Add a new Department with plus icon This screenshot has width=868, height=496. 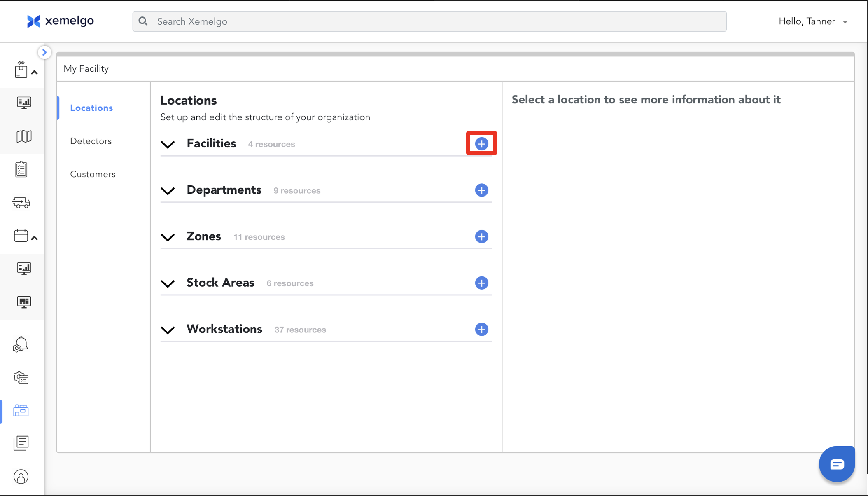[x=481, y=190]
